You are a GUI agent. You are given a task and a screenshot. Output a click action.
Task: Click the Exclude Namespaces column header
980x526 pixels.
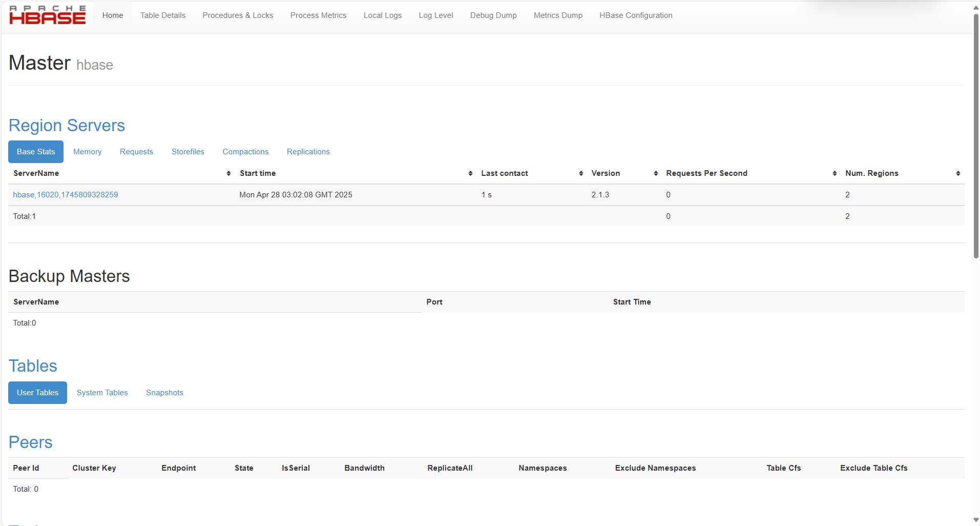click(x=655, y=468)
